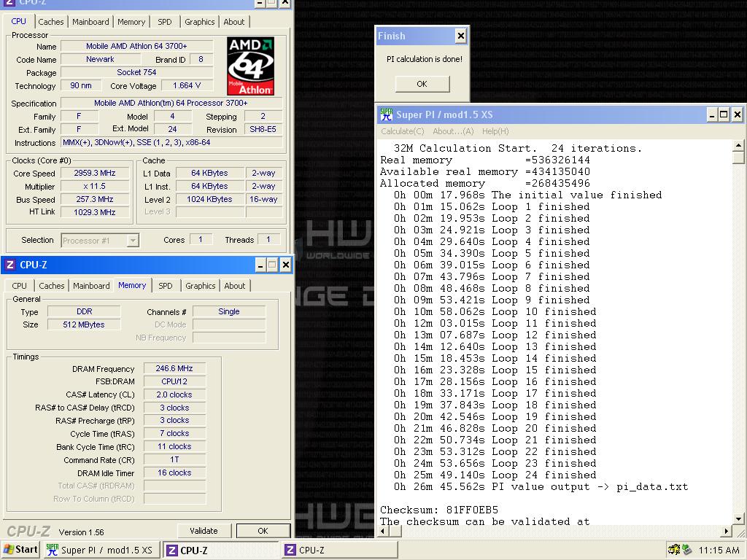The image size is (747, 560).
Task: Click the Channels # value Single
Action: [229, 311]
